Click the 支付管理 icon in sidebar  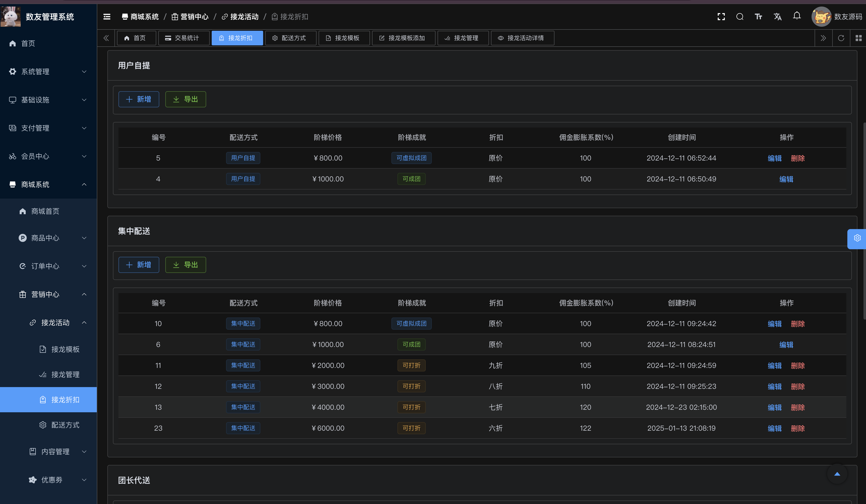click(x=13, y=128)
